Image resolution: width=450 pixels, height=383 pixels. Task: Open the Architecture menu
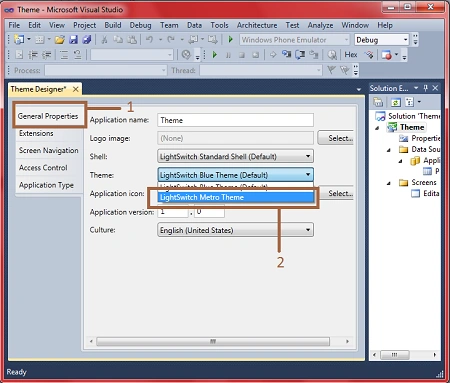pyautogui.click(x=257, y=25)
